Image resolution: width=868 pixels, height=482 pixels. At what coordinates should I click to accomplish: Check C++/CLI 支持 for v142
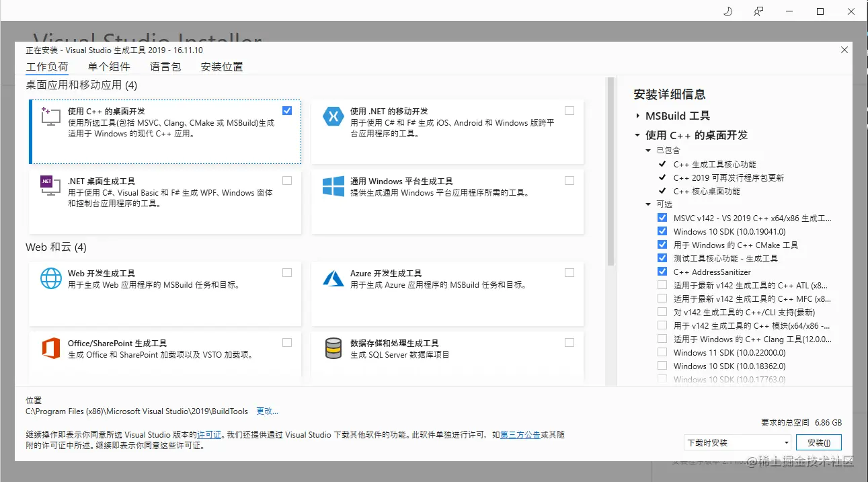point(662,312)
